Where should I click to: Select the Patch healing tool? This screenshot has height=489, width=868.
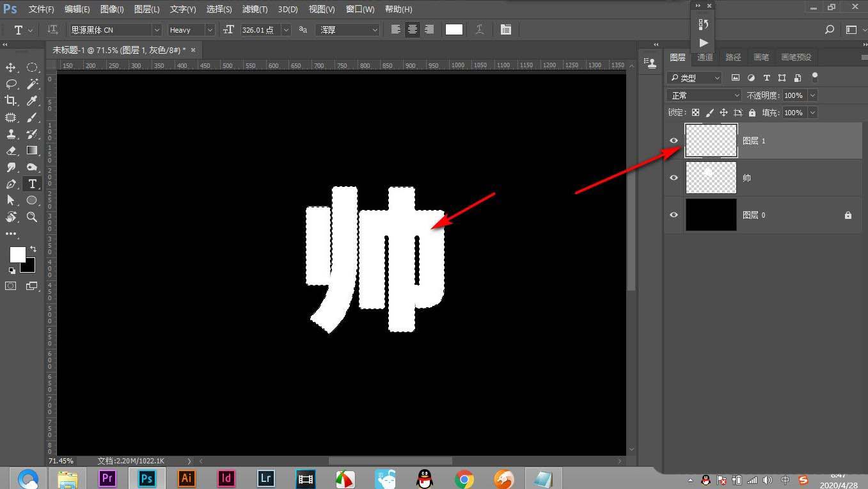coord(11,117)
